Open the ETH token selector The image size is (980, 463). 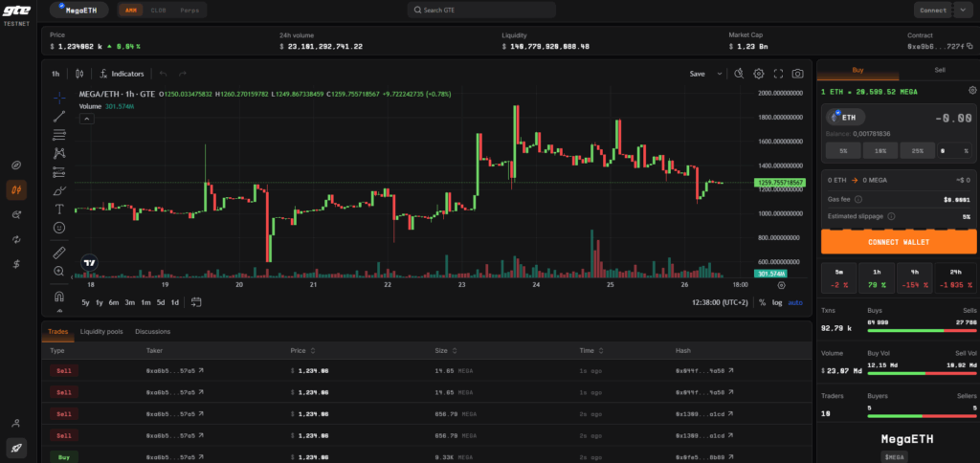click(846, 117)
